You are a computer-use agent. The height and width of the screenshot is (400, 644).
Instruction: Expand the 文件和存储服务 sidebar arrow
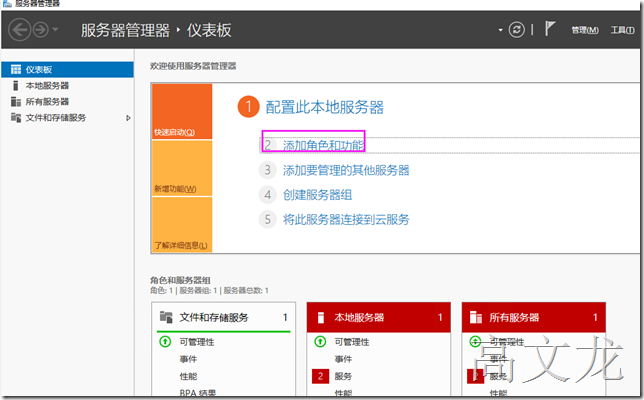tap(128, 118)
